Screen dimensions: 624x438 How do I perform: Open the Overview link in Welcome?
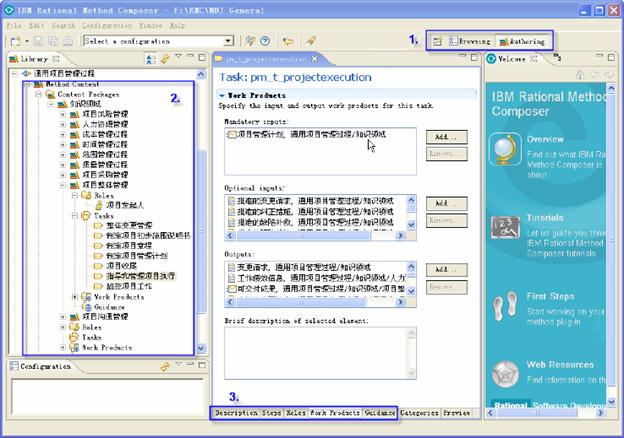coord(545,140)
